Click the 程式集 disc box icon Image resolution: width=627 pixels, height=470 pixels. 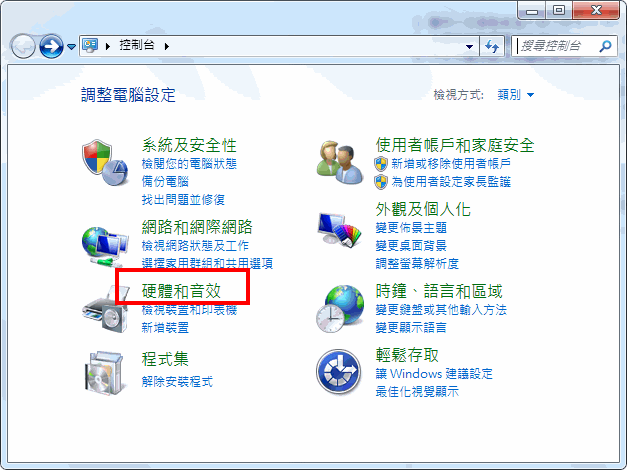(105, 373)
